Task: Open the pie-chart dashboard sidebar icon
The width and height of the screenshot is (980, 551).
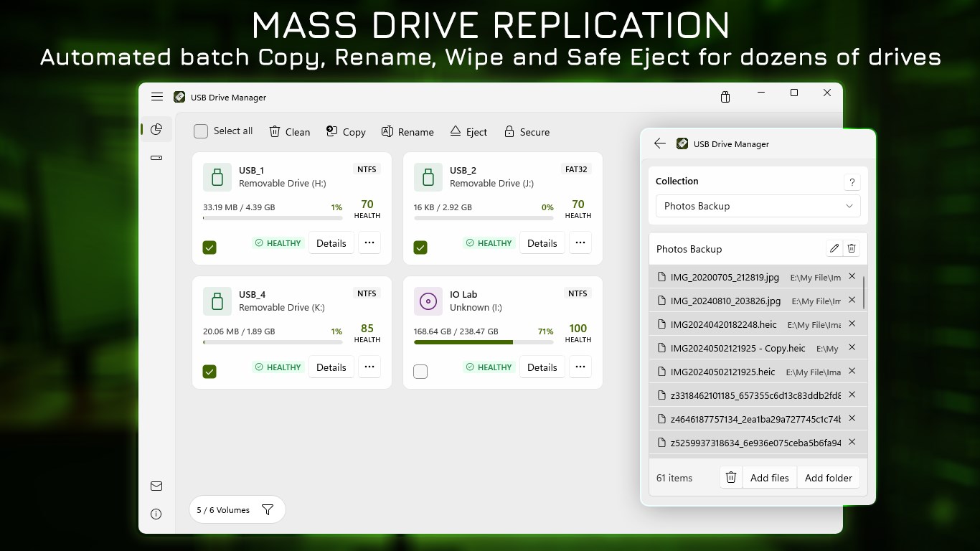Action: click(156, 129)
